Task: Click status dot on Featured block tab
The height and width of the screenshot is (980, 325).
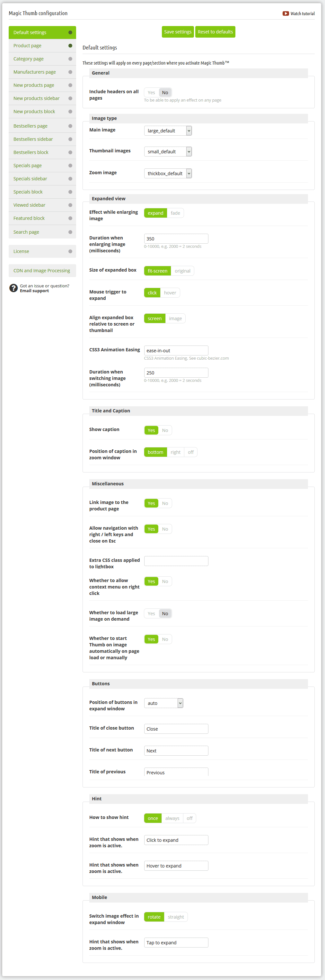Action: click(70, 218)
